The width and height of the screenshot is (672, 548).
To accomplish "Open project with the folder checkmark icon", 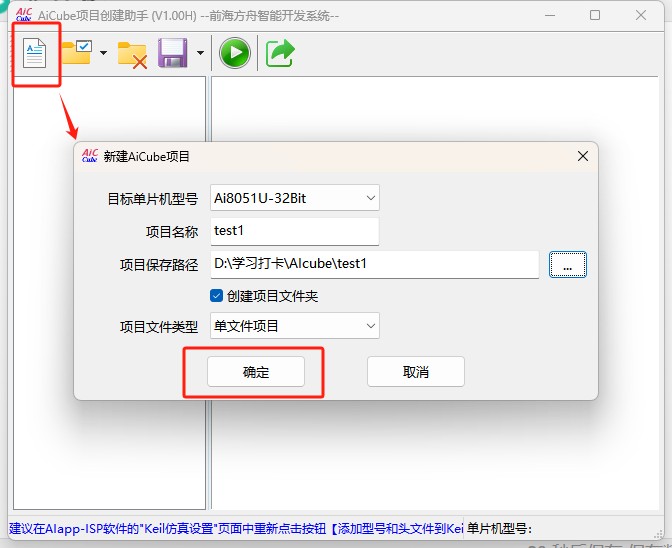I will click(x=77, y=52).
